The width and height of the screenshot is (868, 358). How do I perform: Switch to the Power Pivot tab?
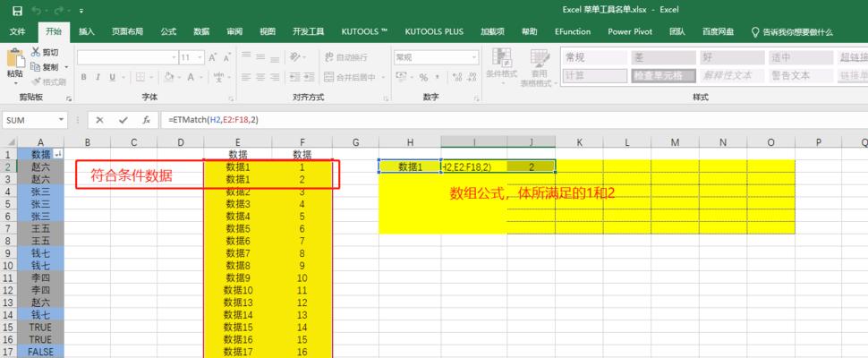tap(630, 31)
